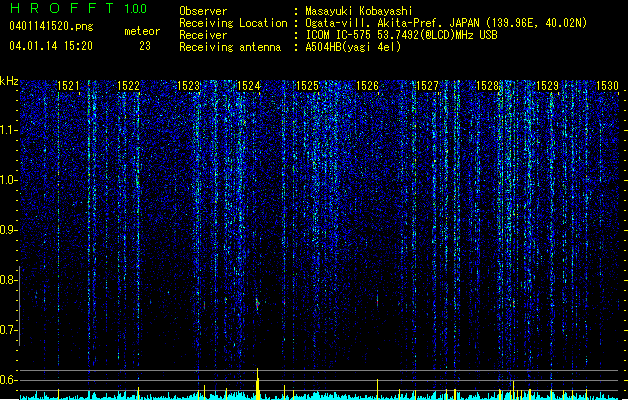Screen dimensions: 629x400
Task: Click the kHz axis unit label
Action: tap(9, 81)
